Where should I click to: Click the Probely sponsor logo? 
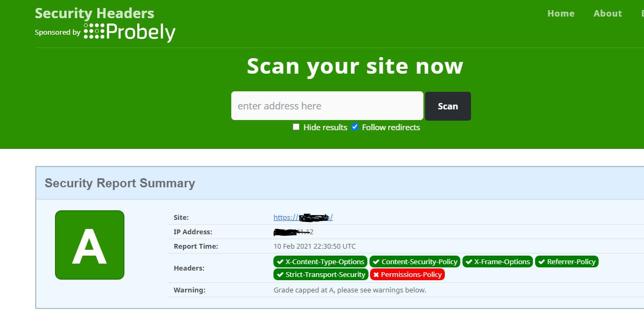coord(130,32)
